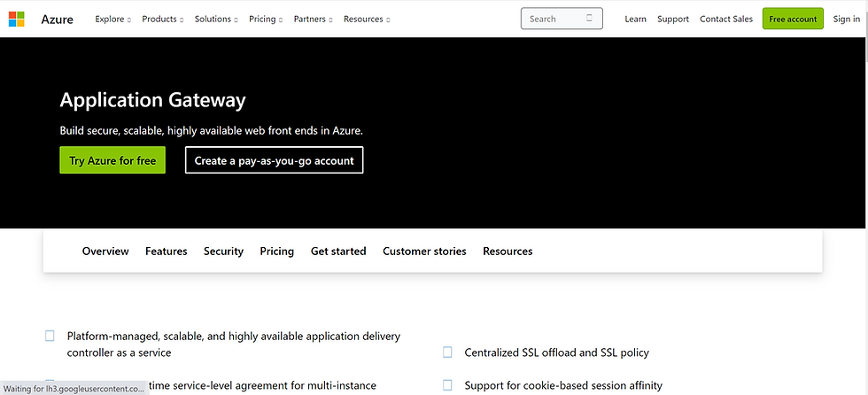Expand the Solutions menu
The height and width of the screenshot is (395, 868).
(x=216, y=19)
